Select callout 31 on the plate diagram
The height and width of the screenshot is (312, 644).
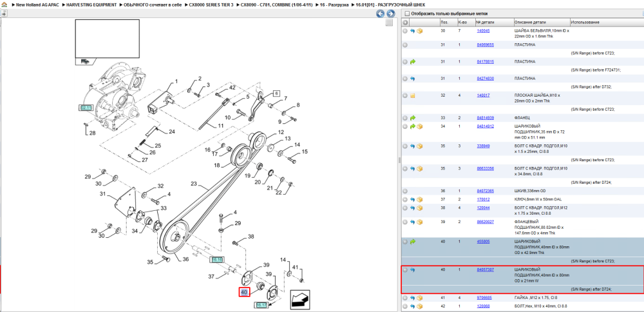point(103,193)
